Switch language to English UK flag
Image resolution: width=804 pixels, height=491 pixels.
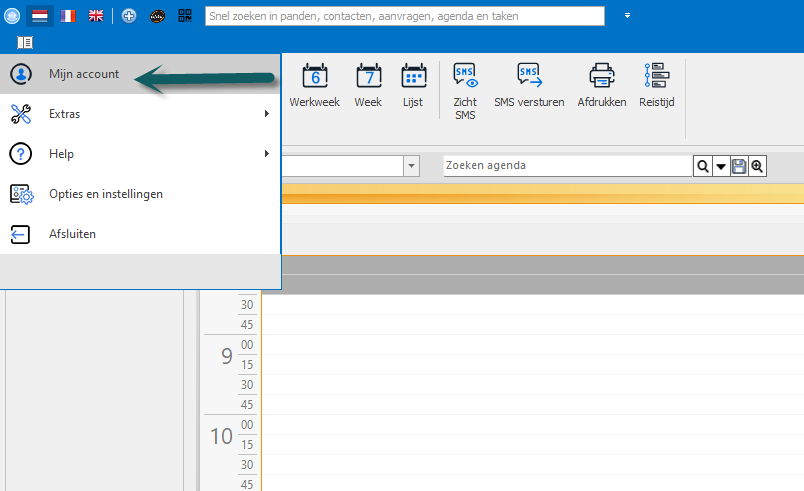(x=96, y=16)
